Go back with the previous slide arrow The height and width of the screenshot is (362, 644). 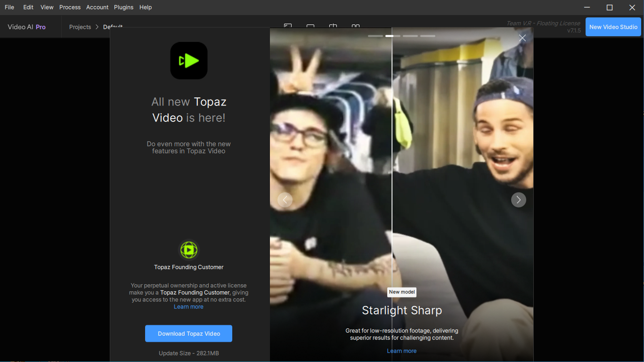tap(285, 200)
